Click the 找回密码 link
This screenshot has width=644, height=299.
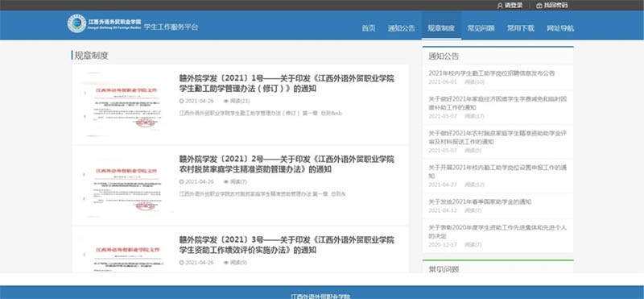[x=555, y=6]
